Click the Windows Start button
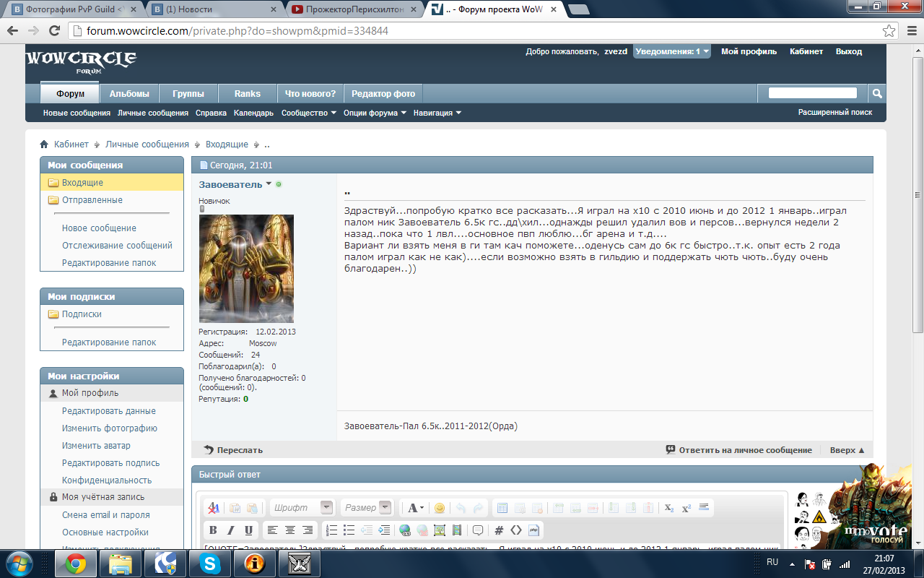Viewport: 924px width, 578px height. pos(20,563)
